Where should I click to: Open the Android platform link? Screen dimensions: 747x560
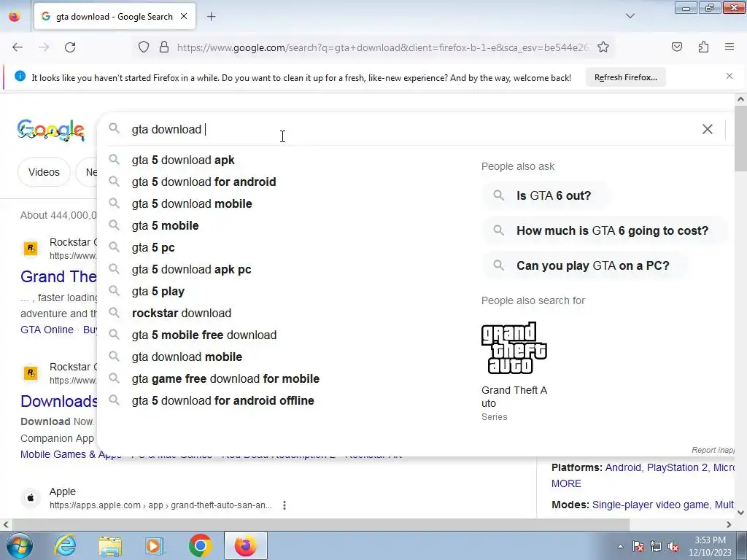[623, 467]
